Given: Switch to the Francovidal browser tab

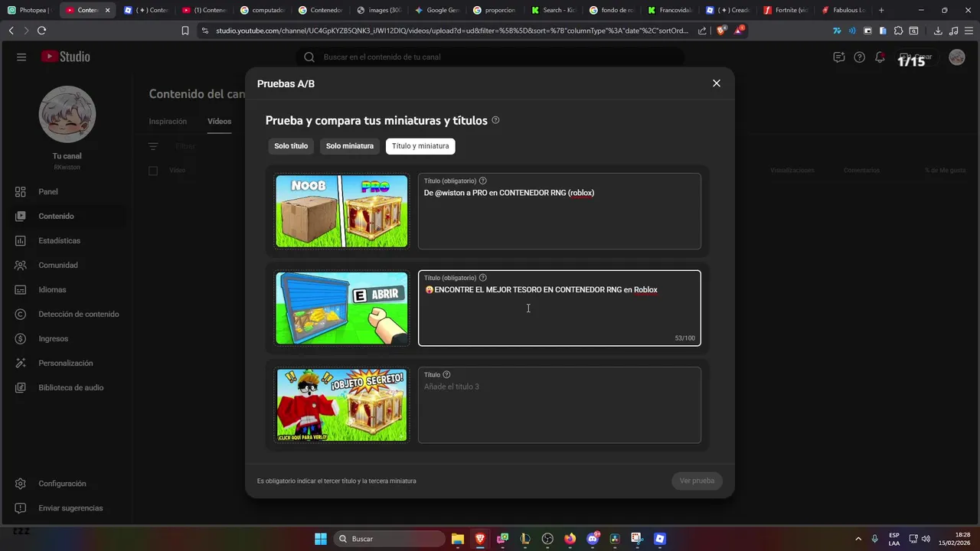Looking at the screenshot, I should click(669, 10).
